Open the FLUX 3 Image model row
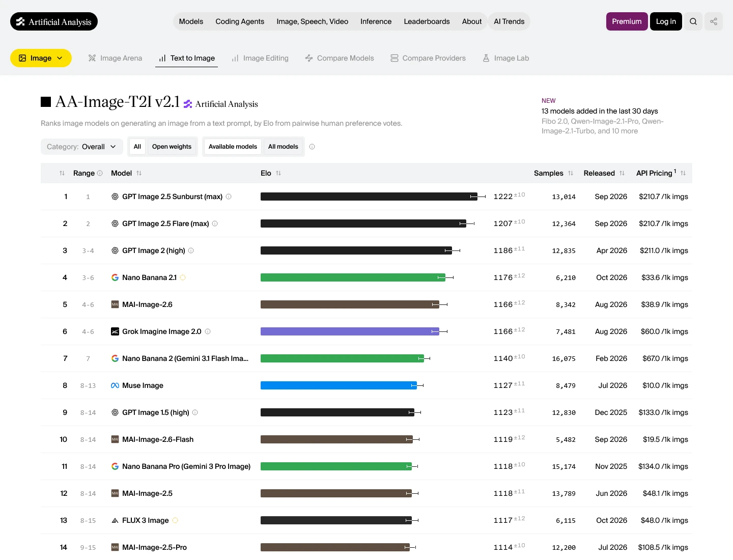 click(366, 520)
